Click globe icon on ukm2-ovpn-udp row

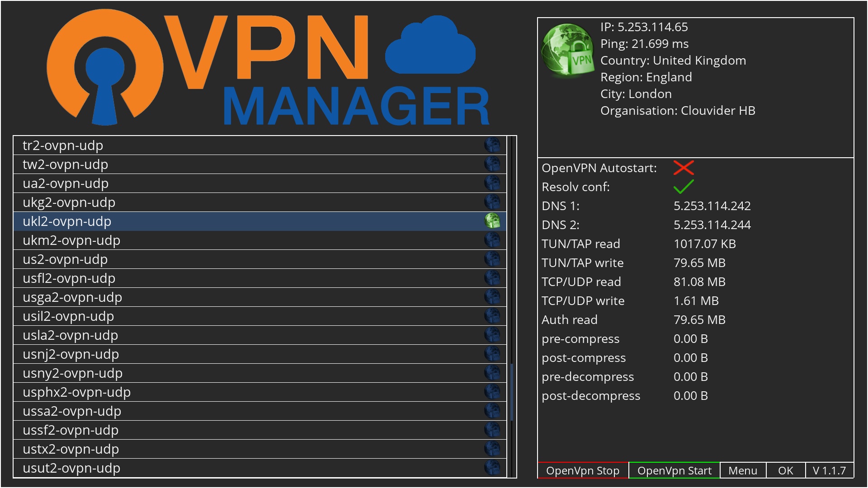[492, 240]
